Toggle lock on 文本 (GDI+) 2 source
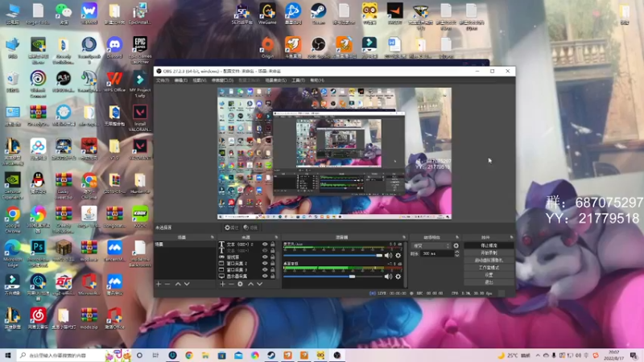The width and height of the screenshot is (644, 362). [x=272, y=245]
